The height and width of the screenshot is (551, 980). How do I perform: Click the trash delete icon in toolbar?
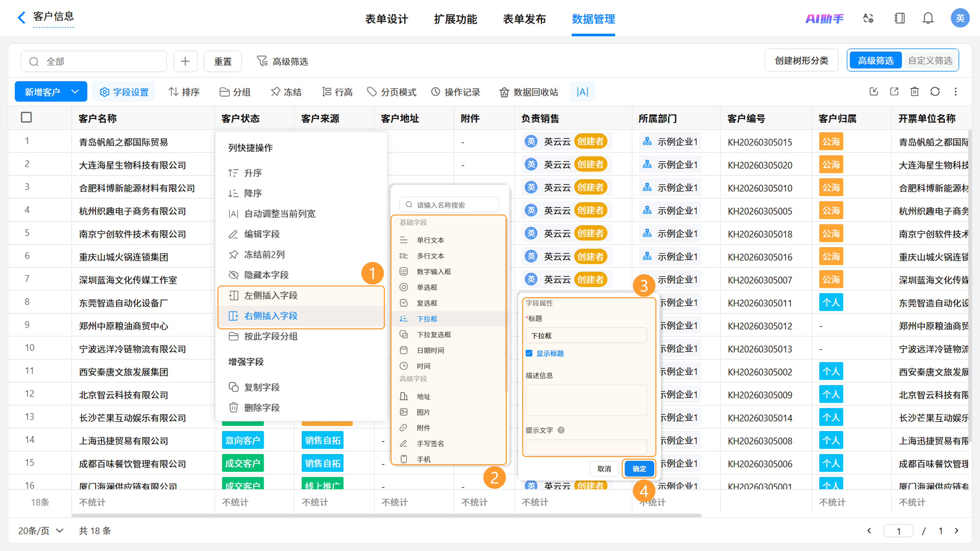(x=915, y=92)
